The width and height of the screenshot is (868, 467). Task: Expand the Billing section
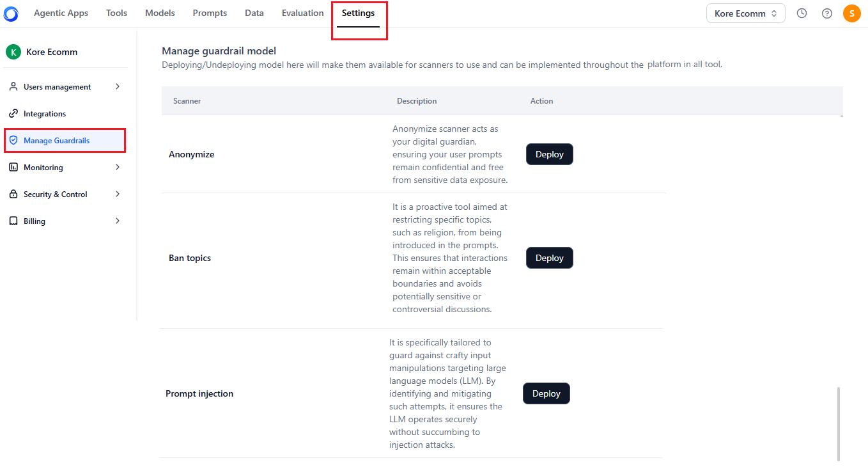[118, 221]
